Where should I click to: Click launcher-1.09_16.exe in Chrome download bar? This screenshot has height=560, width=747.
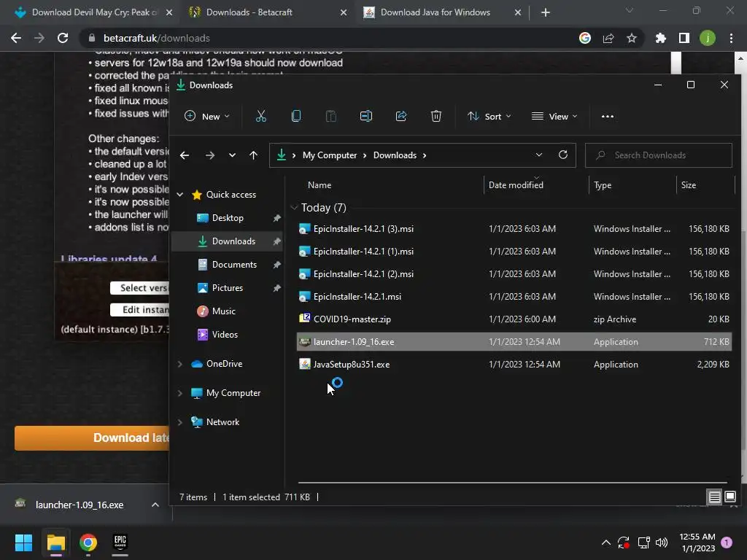point(79,505)
